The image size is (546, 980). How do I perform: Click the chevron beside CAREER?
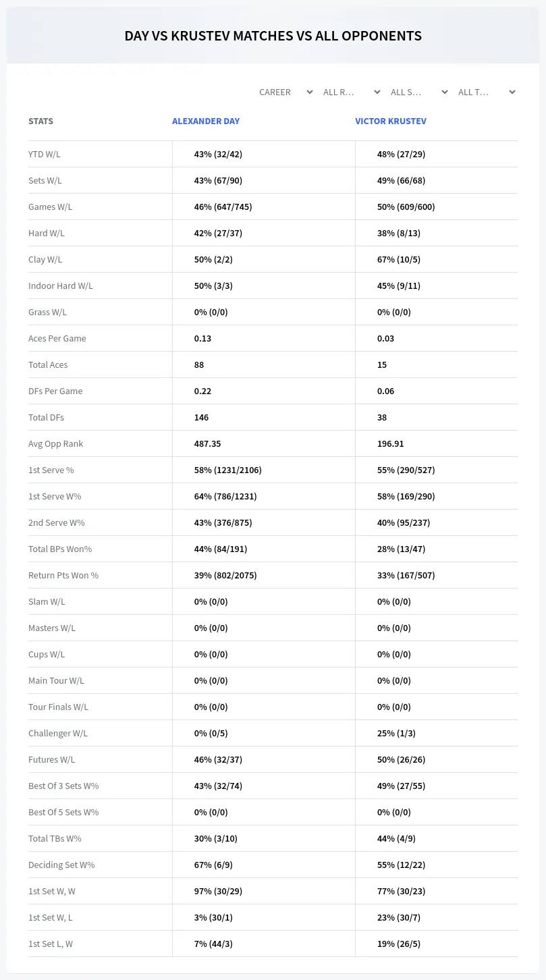click(310, 92)
